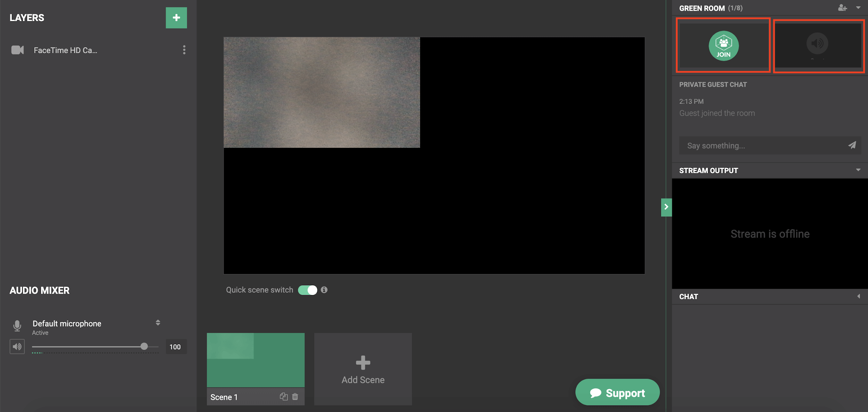Image resolution: width=868 pixels, height=412 pixels.
Task: Send chat message with paper plane icon
Action: pos(852,145)
